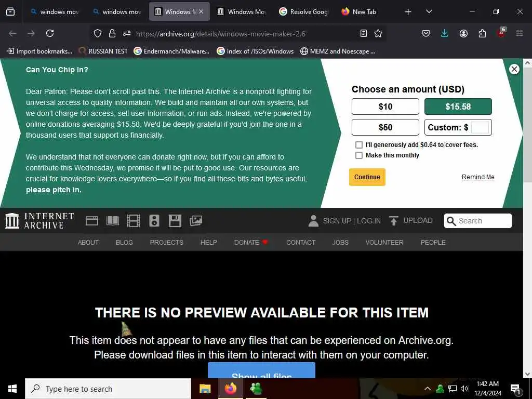Open uBlock extension icon with badge
This screenshot has height=399, width=532.
click(x=501, y=33)
